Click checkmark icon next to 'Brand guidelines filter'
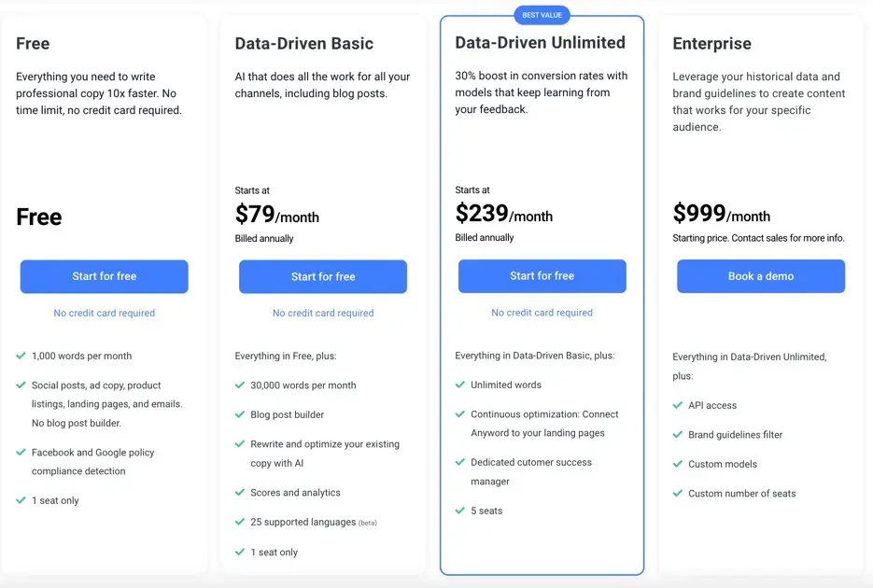This screenshot has height=588, width=873. click(x=678, y=434)
